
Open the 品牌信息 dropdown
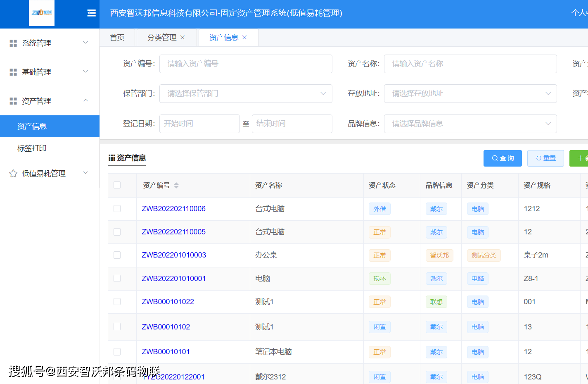tap(470, 124)
